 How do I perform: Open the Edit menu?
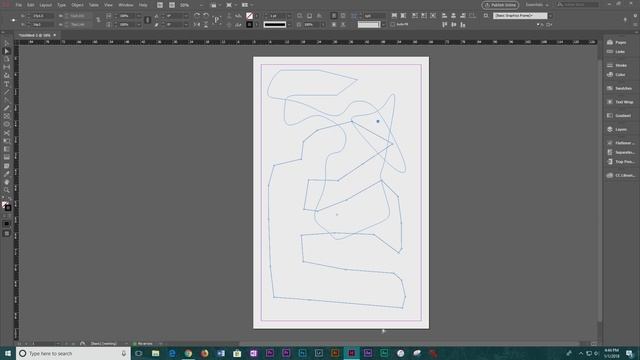tap(31, 5)
